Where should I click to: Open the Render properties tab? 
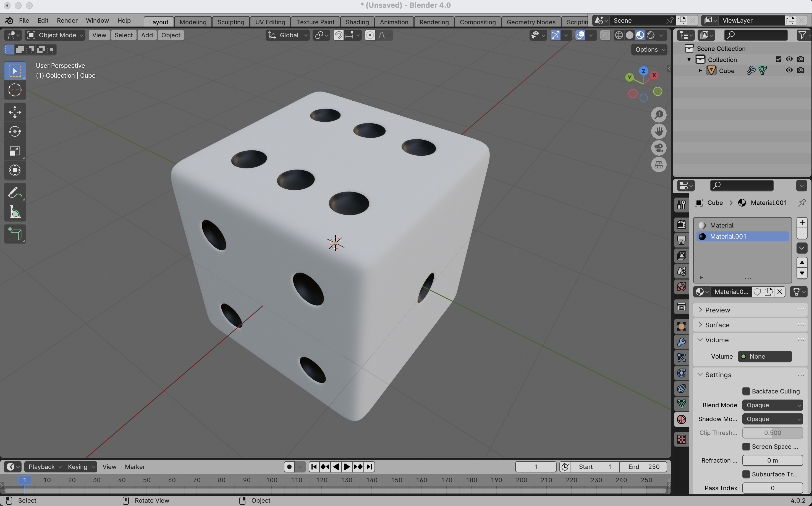[681, 225]
